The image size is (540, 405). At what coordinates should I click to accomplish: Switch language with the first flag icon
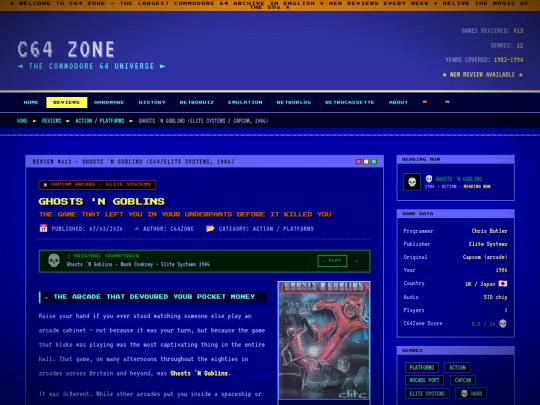(425, 102)
